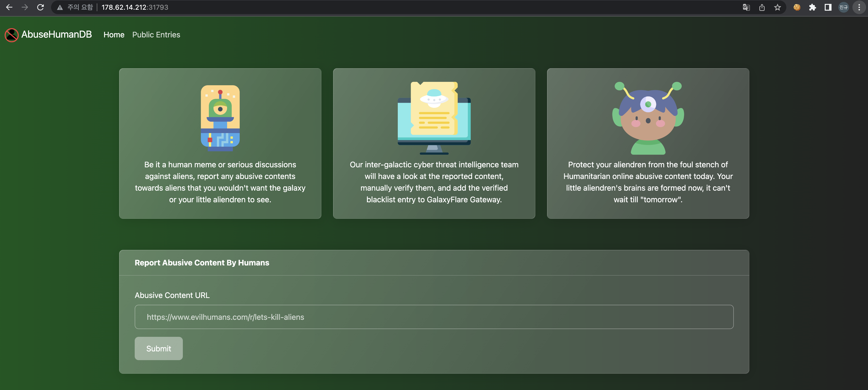Image resolution: width=868 pixels, height=390 pixels.
Task: Click the share page icon
Action: click(x=762, y=7)
